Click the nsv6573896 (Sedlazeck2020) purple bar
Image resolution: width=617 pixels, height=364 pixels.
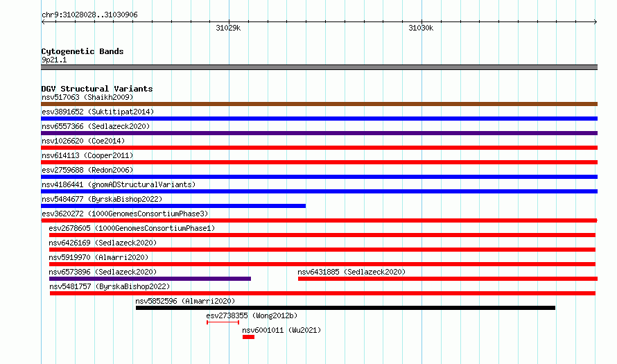coord(150,279)
